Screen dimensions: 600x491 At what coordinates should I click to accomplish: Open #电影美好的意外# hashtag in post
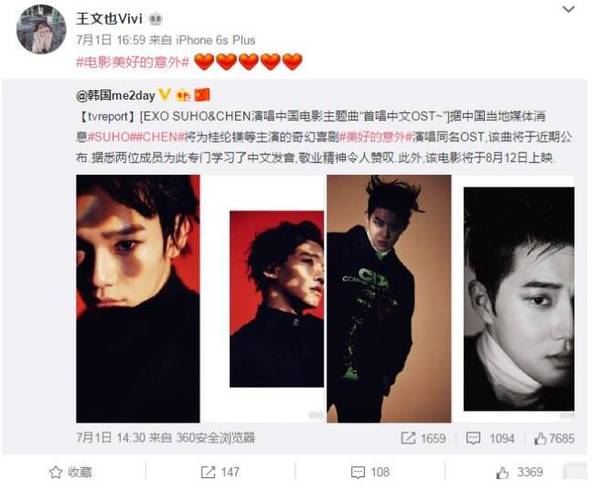point(132,62)
